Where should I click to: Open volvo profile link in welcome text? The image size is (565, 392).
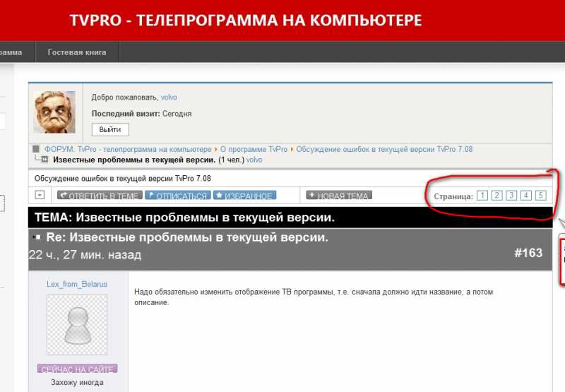(169, 97)
